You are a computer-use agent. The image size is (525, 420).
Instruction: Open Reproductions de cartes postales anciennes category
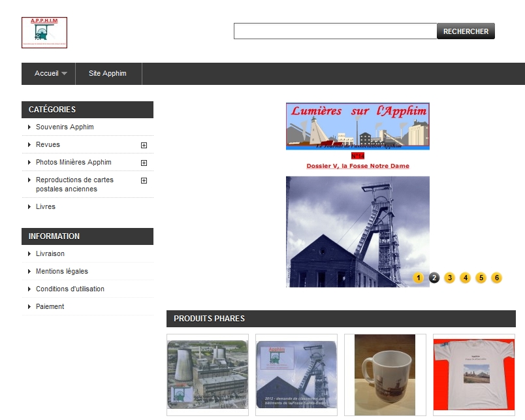pyautogui.click(x=74, y=184)
